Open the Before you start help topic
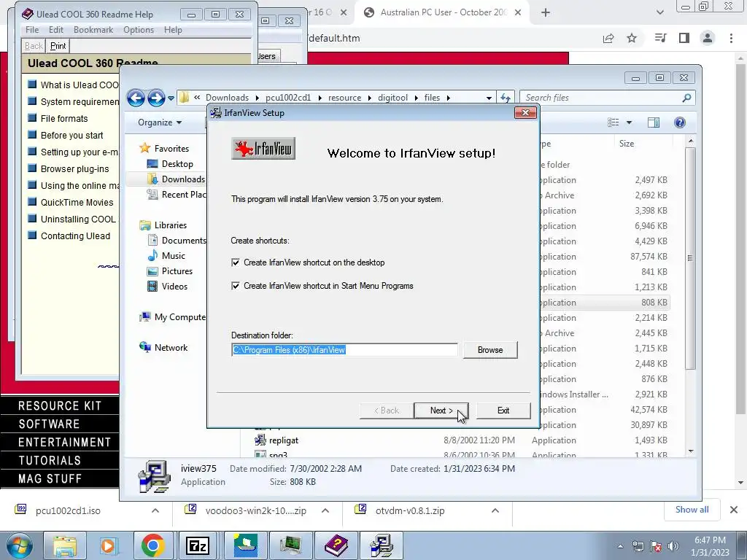 click(x=71, y=135)
